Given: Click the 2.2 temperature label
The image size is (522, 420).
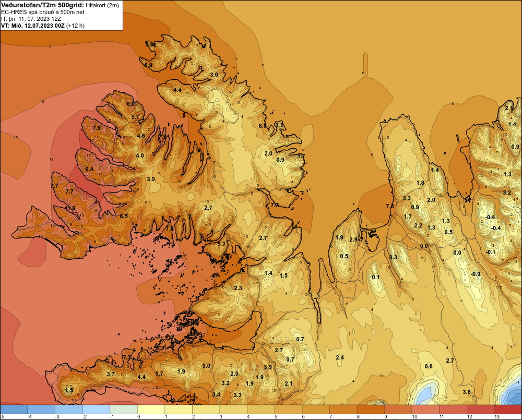Looking at the screenshot, I should click(418, 225).
